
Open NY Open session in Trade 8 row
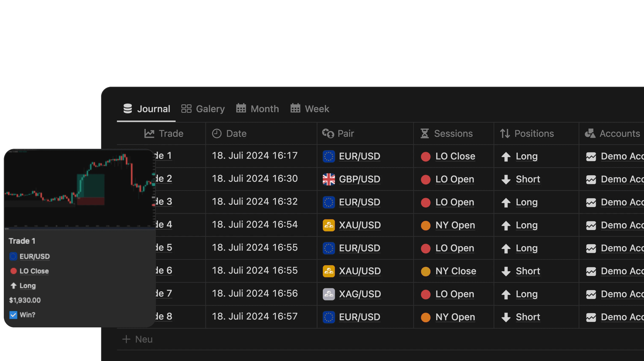coord(455,317)
